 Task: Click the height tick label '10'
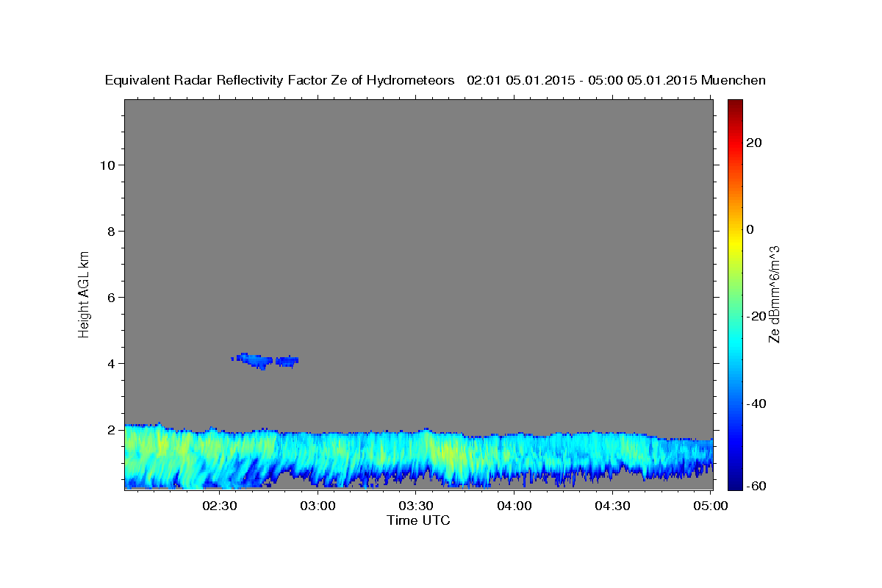(x=107, y=165)
